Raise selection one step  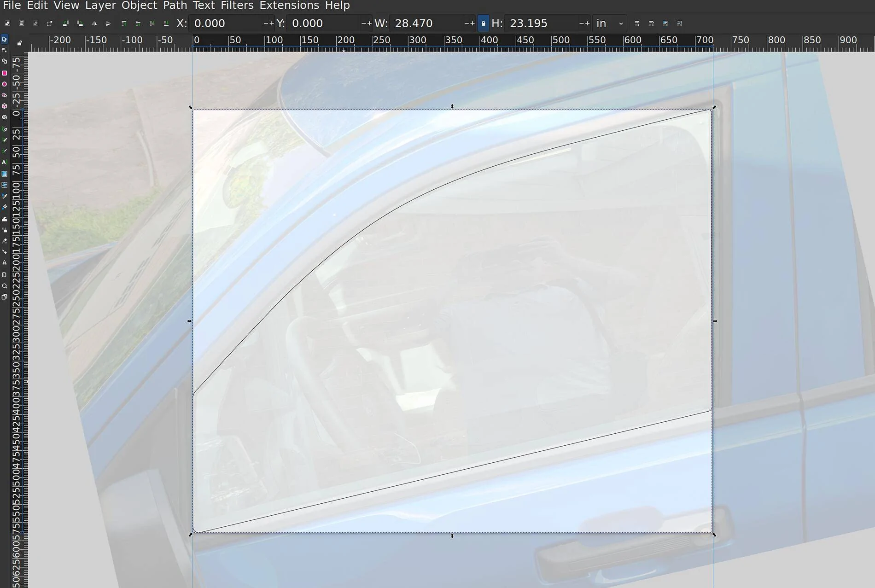coord(138,23)
